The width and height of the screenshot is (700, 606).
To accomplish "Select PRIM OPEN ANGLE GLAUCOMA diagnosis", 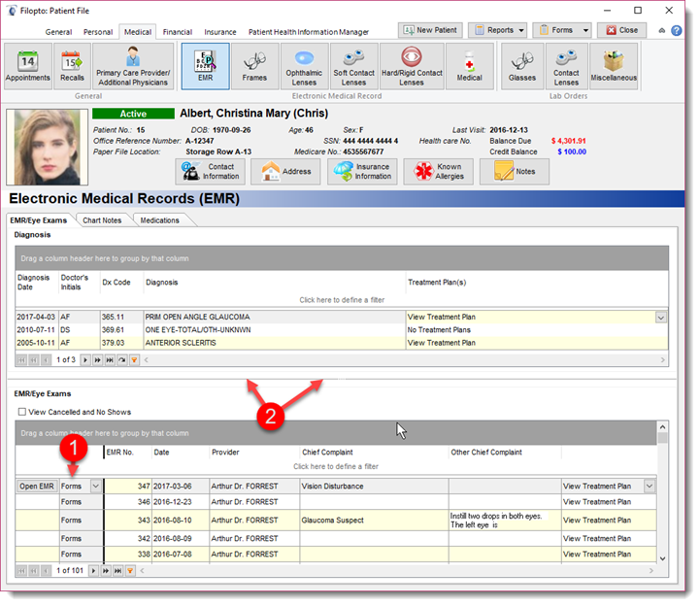I will [x=275, y=317].
